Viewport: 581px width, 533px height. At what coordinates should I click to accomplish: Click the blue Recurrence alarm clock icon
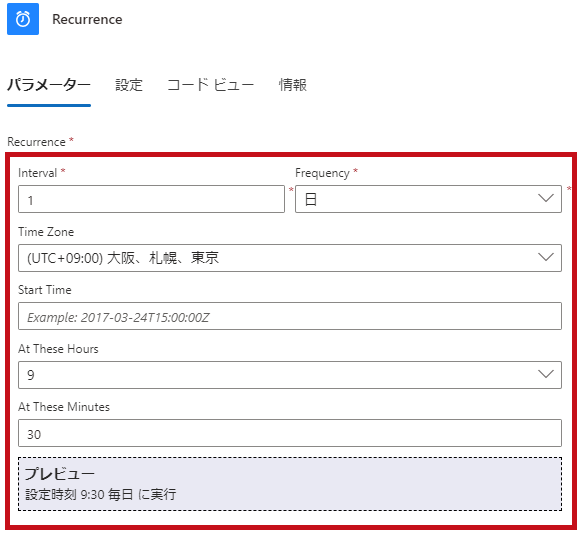[23, 19]
